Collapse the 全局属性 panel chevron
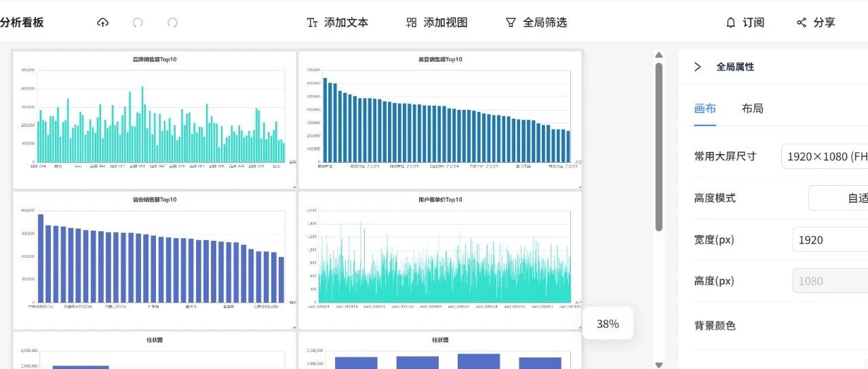 (697, 66)
